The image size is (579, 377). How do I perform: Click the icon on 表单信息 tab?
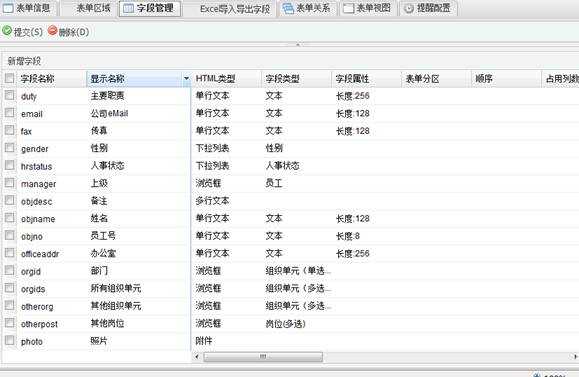click(x=8, y=8)
